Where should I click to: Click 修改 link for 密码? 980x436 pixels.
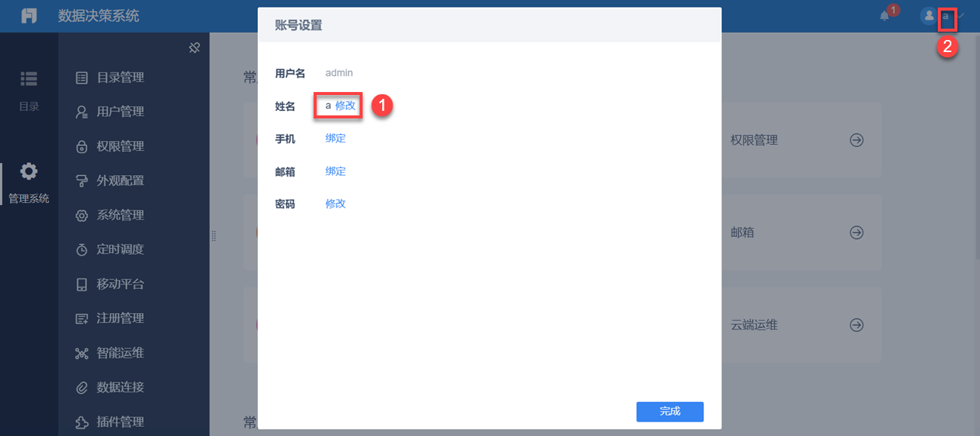[x=335, y=204]
